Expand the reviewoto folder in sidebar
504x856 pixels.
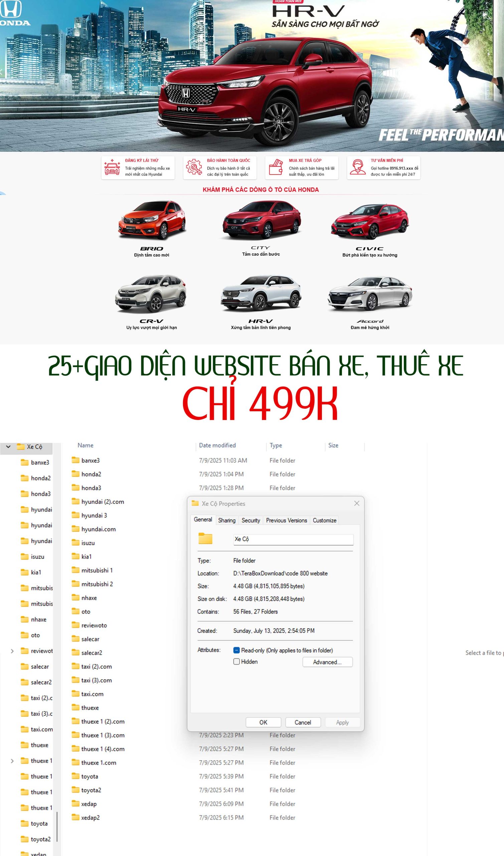12,651
